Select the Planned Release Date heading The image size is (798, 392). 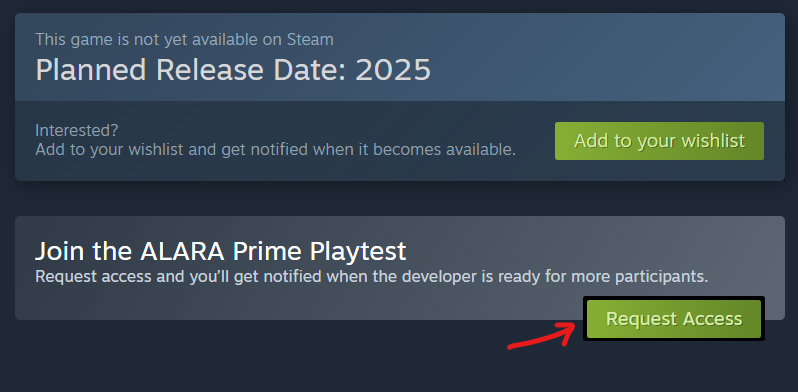[233, 70]
